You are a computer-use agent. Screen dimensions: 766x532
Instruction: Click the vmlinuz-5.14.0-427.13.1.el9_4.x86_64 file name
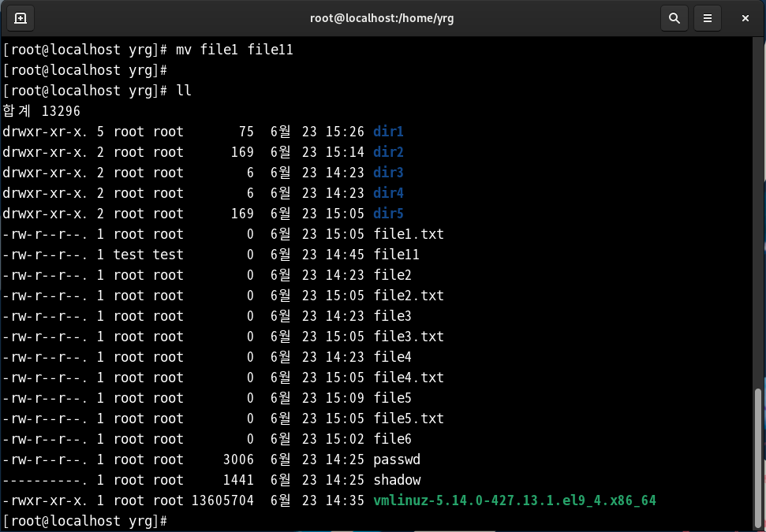click(514, 500)
